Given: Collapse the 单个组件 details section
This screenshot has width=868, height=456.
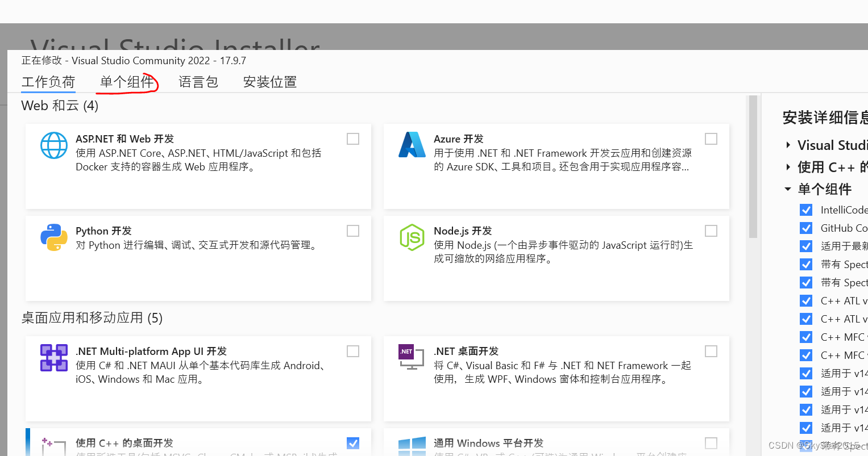Looking at the screenshot, I should coord(788,189).
